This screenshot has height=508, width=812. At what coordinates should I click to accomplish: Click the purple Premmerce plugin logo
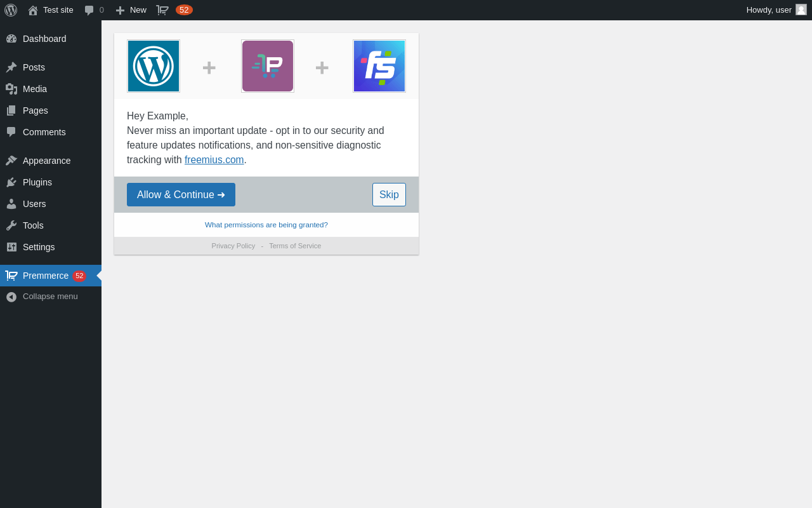(268, 66)
